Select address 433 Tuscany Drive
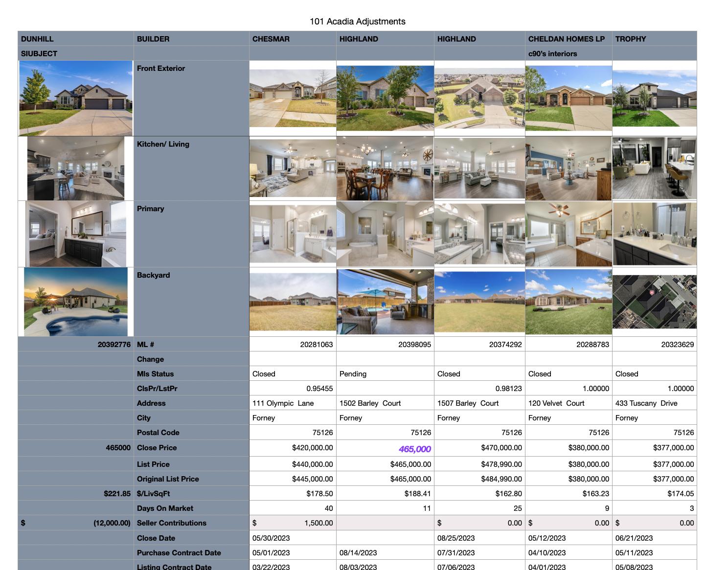 pyautogui.click(x=646, y=403)
